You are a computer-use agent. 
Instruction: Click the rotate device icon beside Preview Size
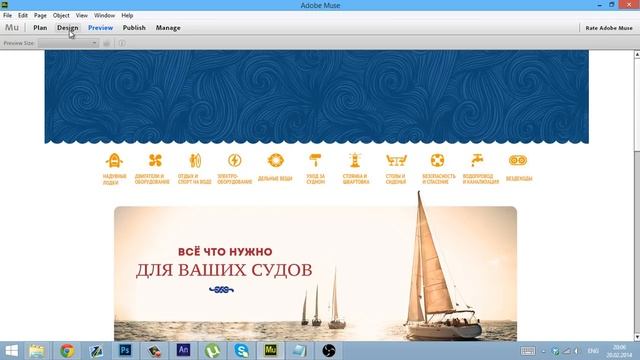tap(107, 43)
